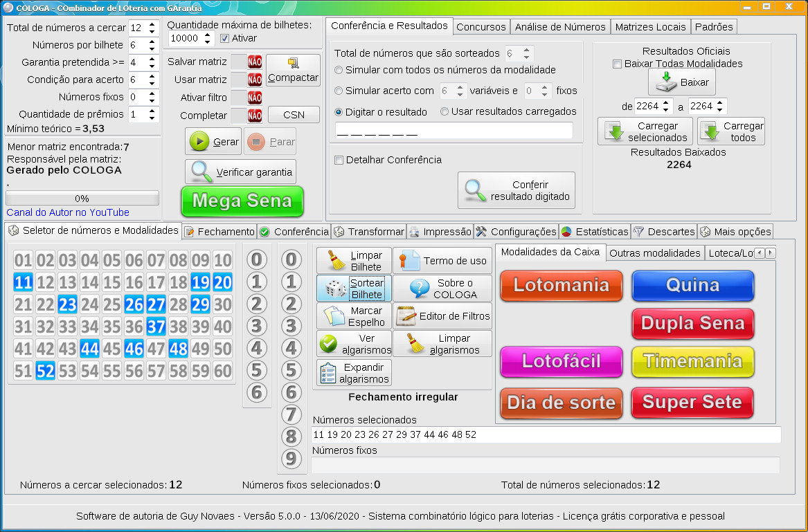This screenshot has width=808, height=532.
Task: Open the Outras modalidades tab
Action: [x=654, y=253]
